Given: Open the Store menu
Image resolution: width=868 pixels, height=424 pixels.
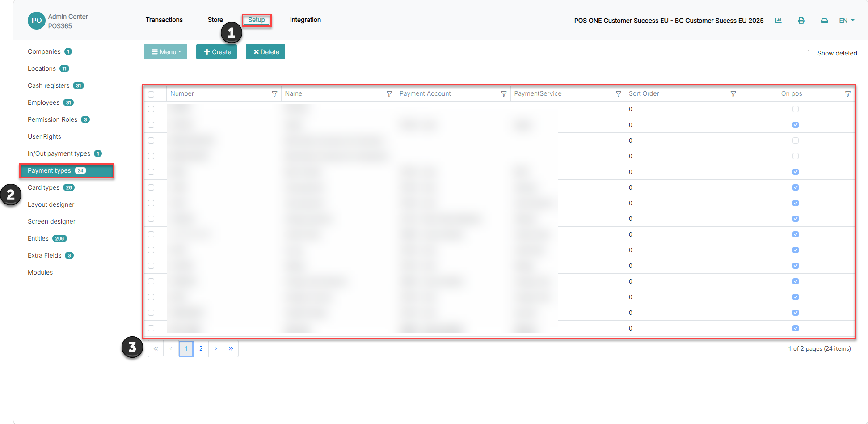Looking at the screenshot, I should (x=215, y=20).
